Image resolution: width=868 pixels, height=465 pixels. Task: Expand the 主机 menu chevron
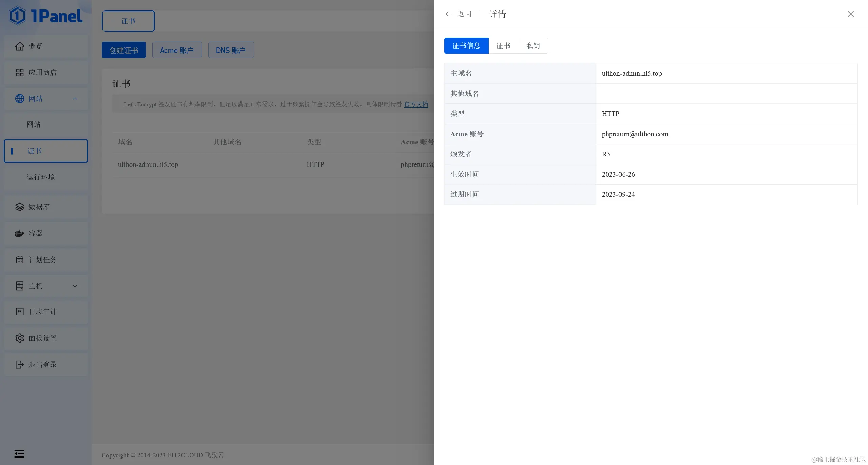[75, 286]
